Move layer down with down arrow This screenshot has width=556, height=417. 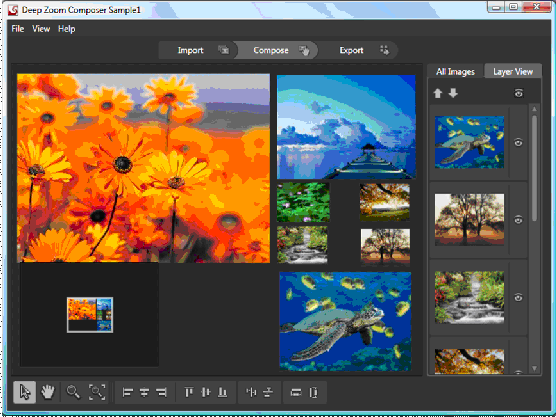click(453, 93)
